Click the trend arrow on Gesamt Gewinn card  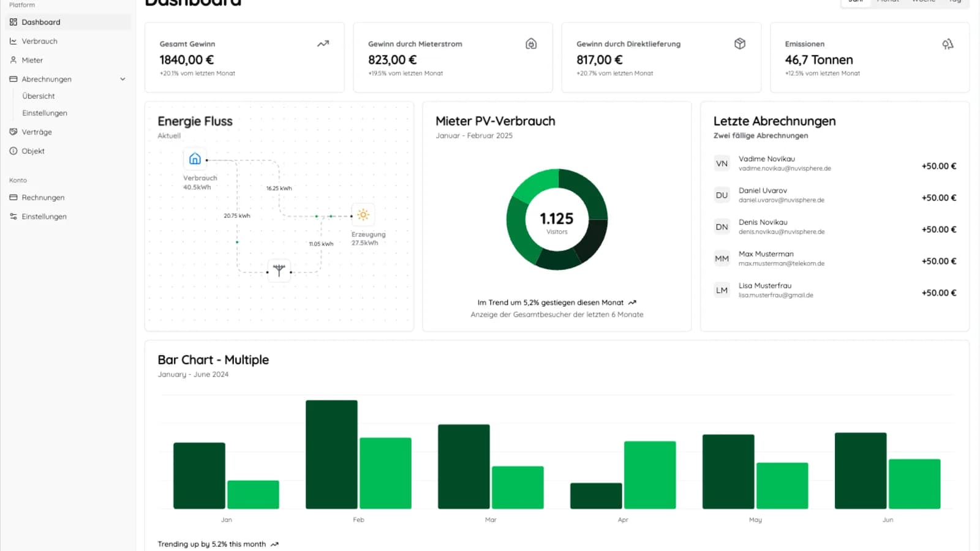click(x=323, y=43)
